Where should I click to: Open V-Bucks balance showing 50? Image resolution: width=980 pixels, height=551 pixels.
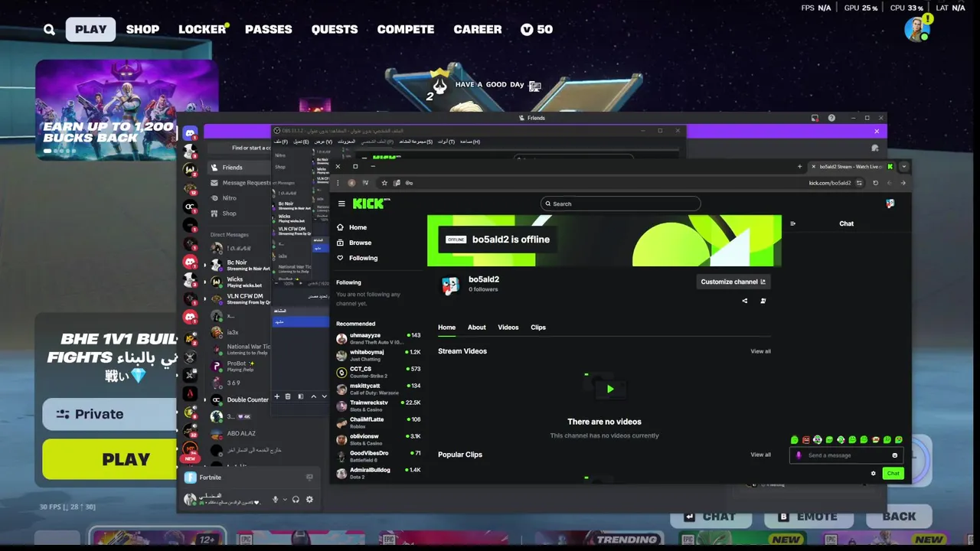(x=536, y=29)
